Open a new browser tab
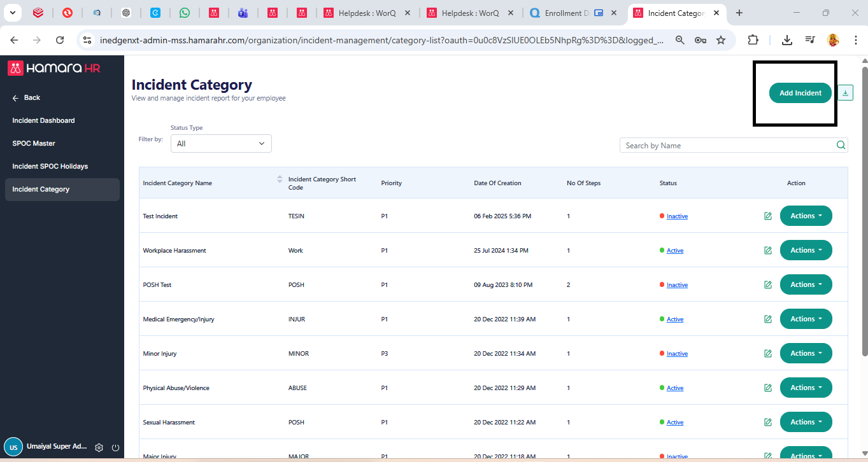Image resolution: width=868 pixels, height=462 pixels. tap(739, 13)
